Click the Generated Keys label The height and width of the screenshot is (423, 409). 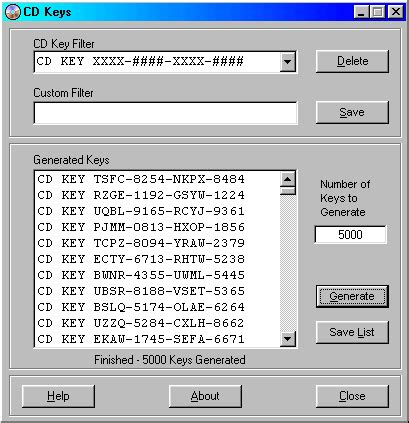[x=71, y=160]
